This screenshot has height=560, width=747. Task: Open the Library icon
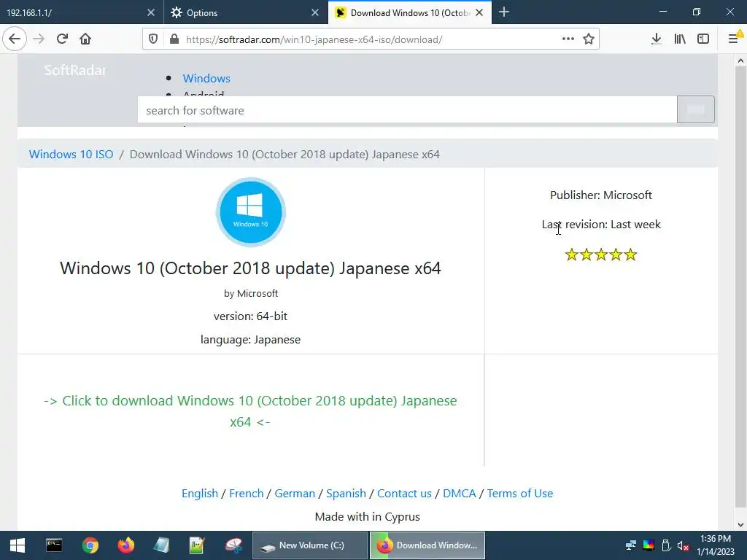[x=680, y=39]
